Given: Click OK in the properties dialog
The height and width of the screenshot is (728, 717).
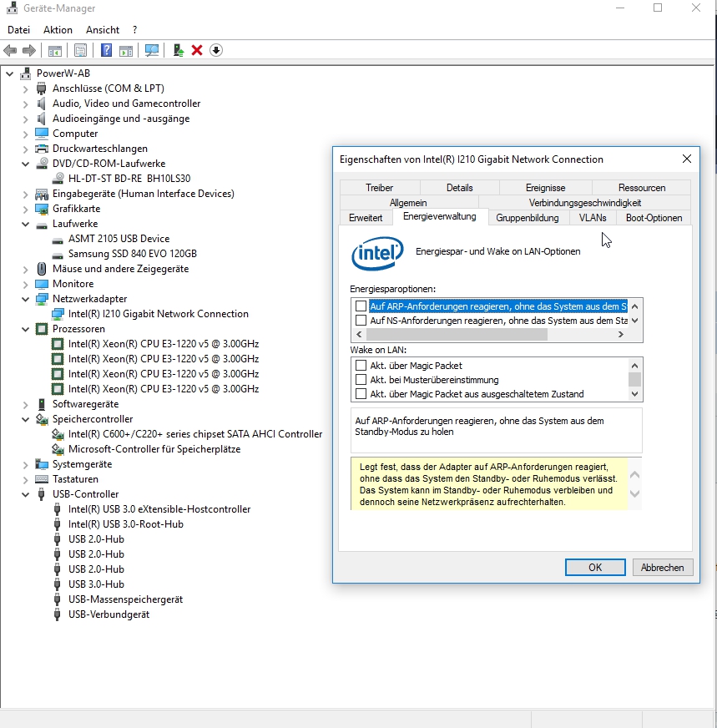Looking at the screenshot, I should point(595,568).
